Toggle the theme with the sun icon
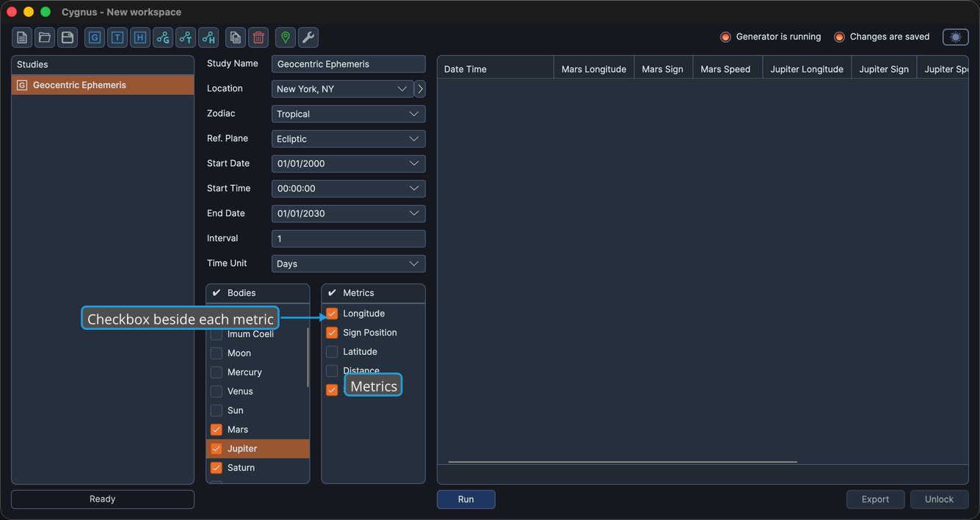This screenshot has width=980, height=520. (956, 37)
